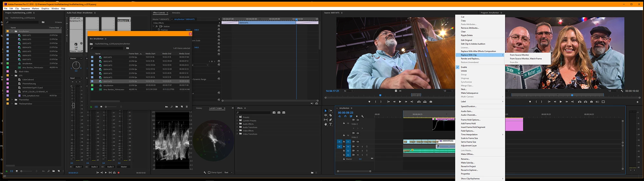Open the Effects panel menu
644x181 pixels.
tap(245, 108)
